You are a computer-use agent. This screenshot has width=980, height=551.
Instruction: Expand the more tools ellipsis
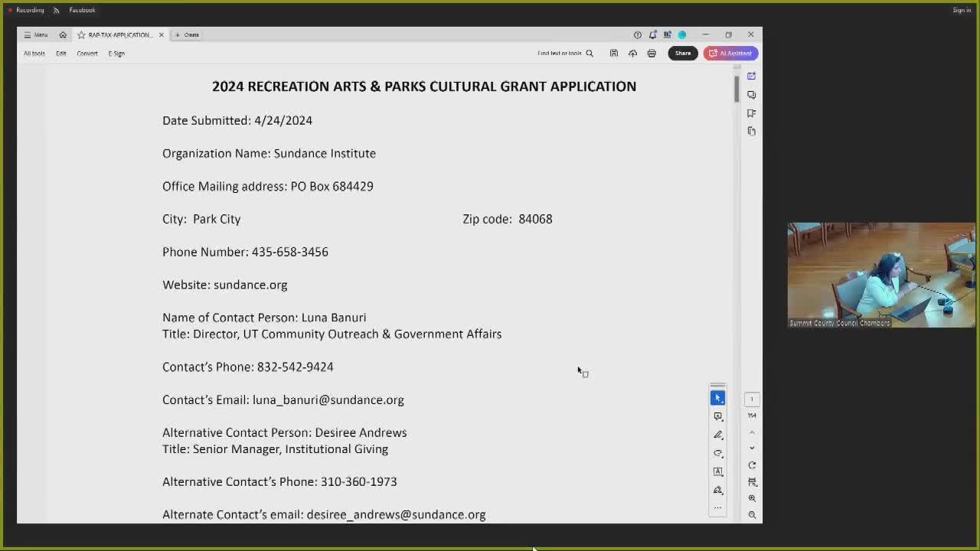717,507
